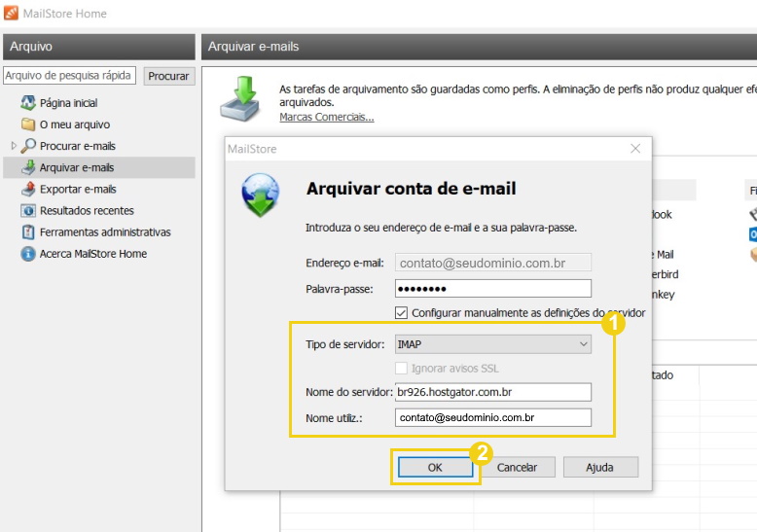Click the Palavra-passe password field

[493, 289]
